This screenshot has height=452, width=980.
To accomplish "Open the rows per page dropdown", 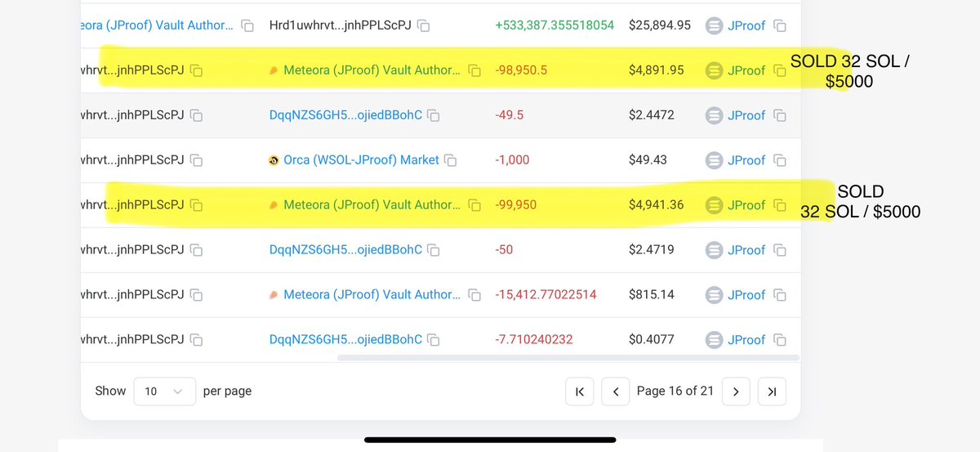I will click(164, 392).
